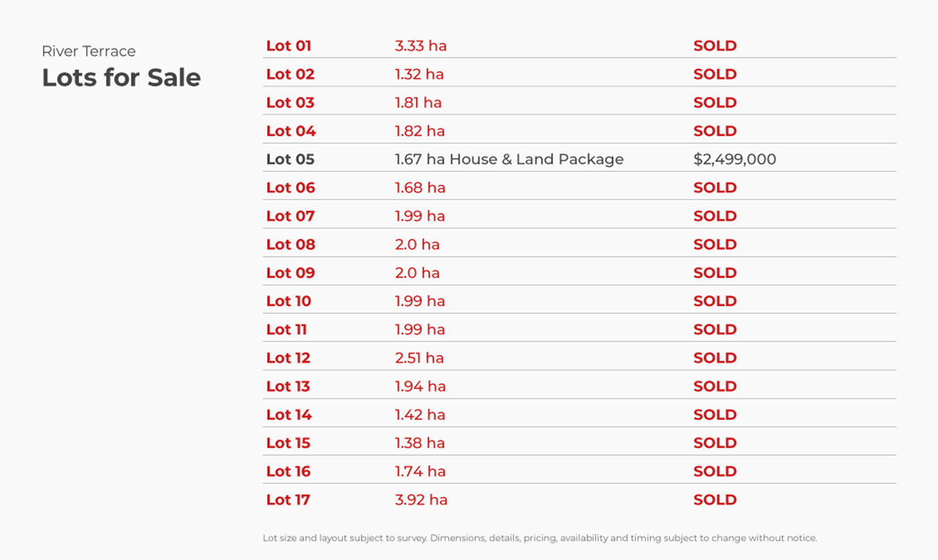Screen dimensions: 938x560
Task: Click the 1.74 ha size for Lot 16
Action: click(x=420, y=472)
